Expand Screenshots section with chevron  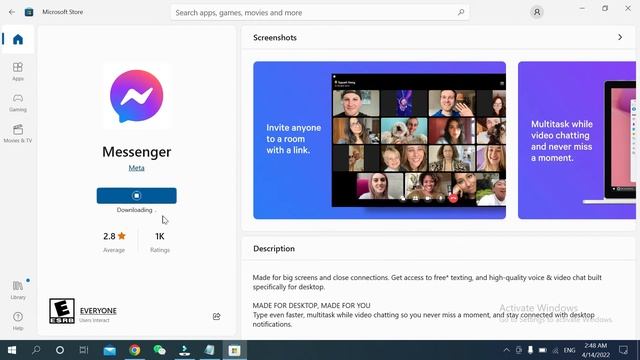click(620, 37)
